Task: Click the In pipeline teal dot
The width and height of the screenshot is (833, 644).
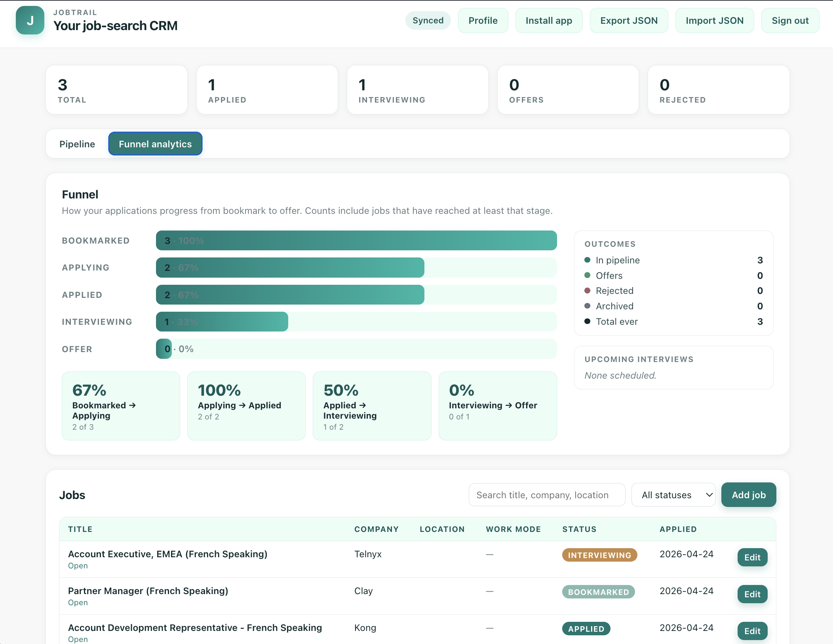Action: click(588, 260)
